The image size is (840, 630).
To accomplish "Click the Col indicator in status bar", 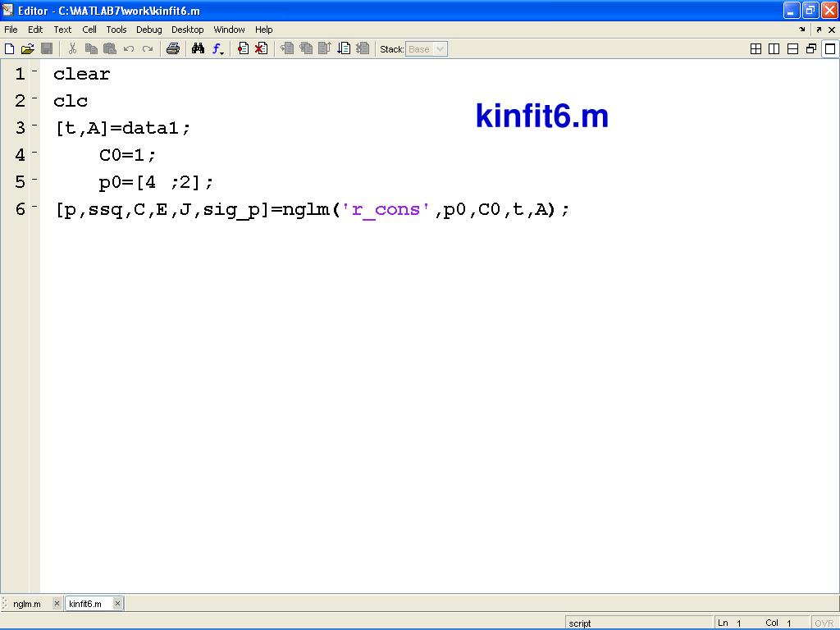I will point(778,623).
